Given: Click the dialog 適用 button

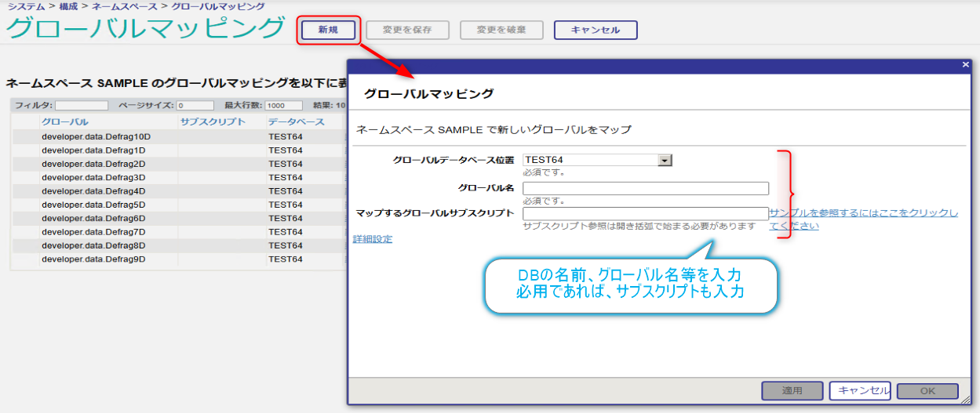Looking at the screenshot, I should tap(792, 390).
